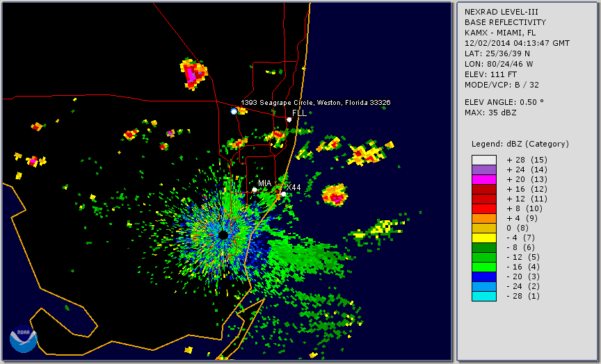Image resolution: width=601 pixels, height=364 pixels.
Task: Click the 'NEXRAD LEVEL-III' title text
Action: point(502,13)
